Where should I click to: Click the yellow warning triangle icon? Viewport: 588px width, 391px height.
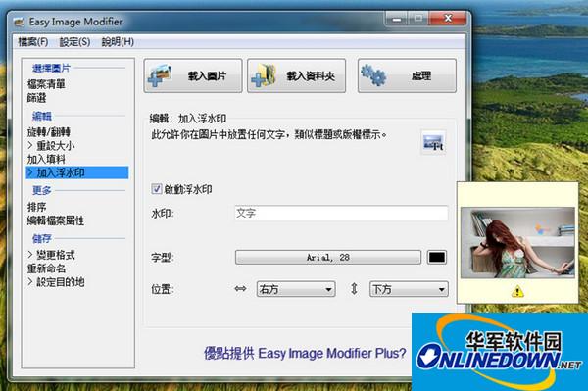pyautogui.click(x=517, y=291)
